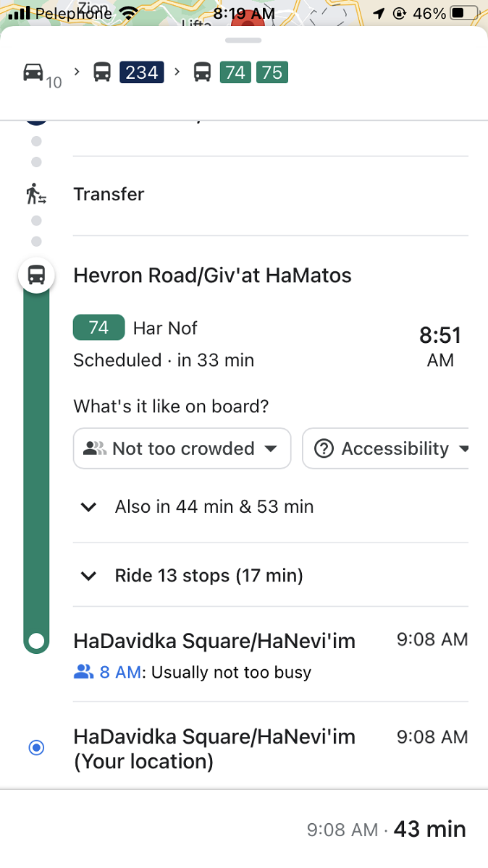488x868 pixels.
Task: Tap the bus 234 route badge
Action: tap(141, 72)
